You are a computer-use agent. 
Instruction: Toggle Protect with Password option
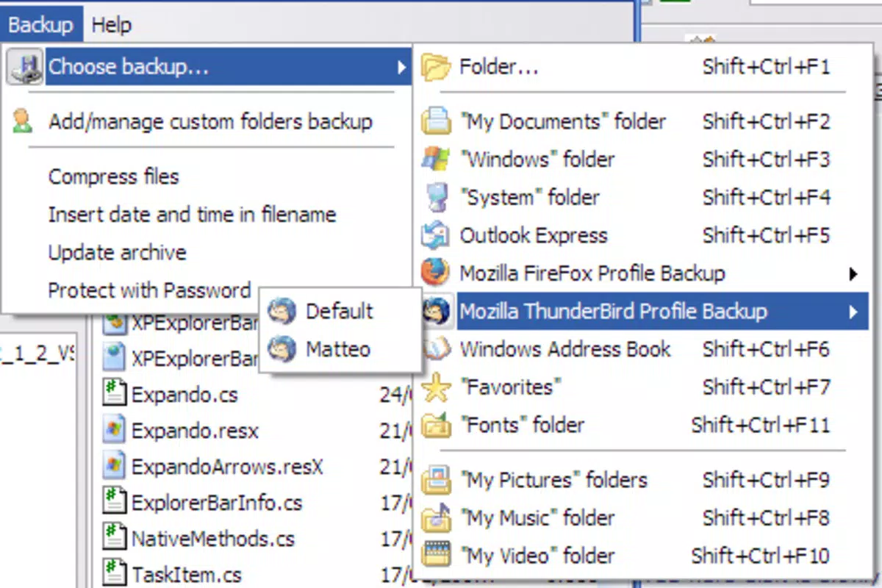coord(149,290)
